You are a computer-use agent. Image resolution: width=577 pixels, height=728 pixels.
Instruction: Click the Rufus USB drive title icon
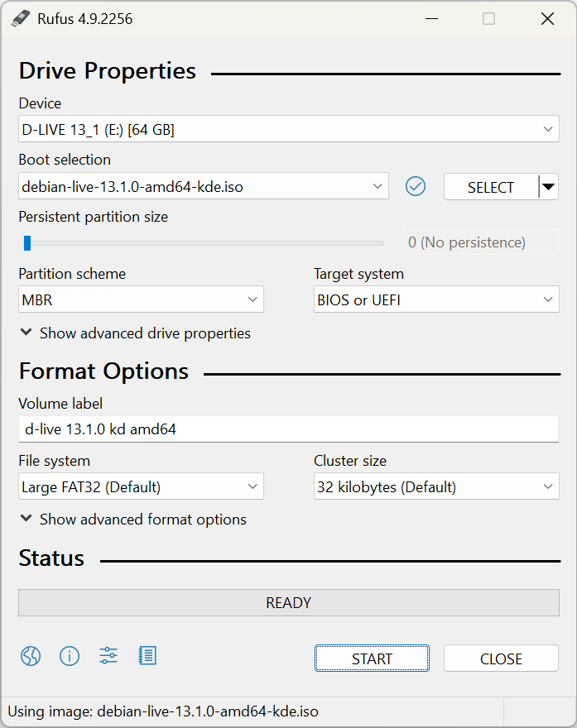point(21,19)
